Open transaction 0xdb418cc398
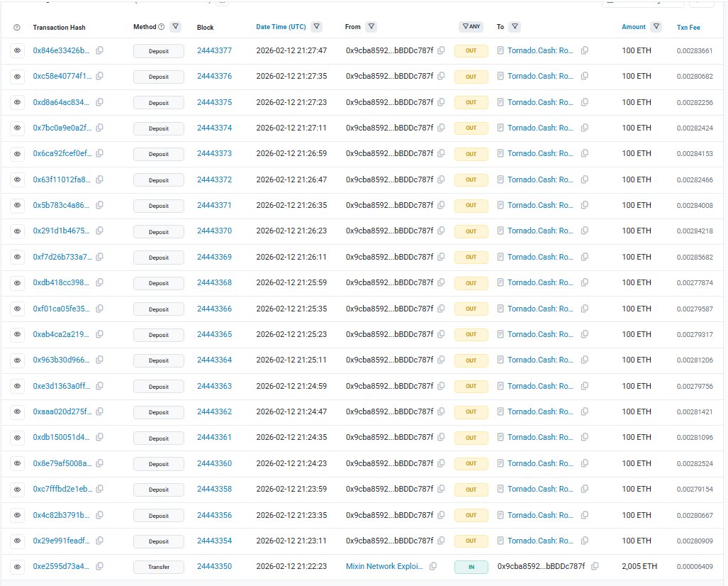This screenshot has width=728, height=586. (x=61, y=282)
